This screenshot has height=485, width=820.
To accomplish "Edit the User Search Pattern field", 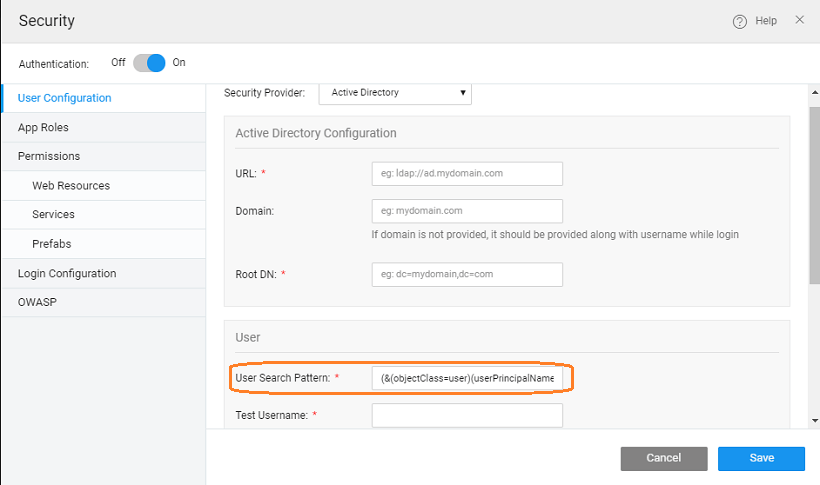I will click(x=467, y=378).
